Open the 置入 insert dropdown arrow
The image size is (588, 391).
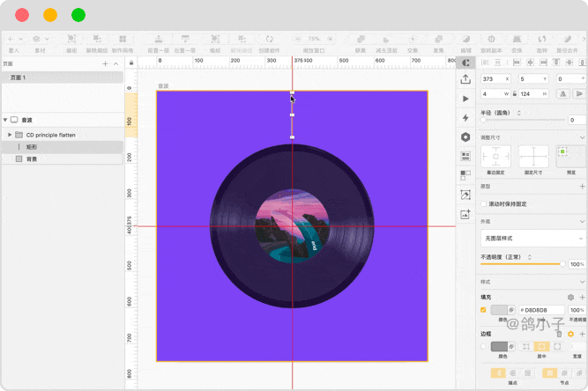21,39
